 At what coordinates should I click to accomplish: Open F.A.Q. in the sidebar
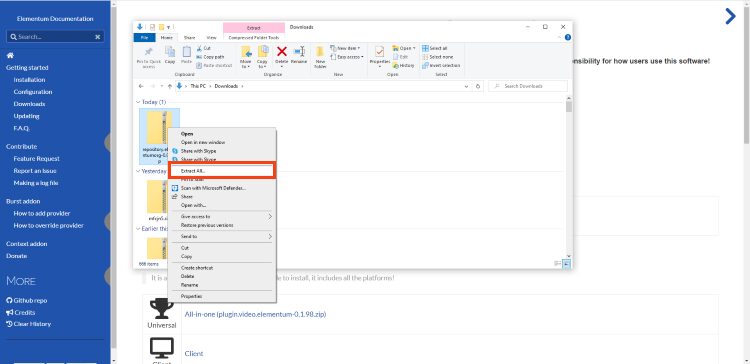click(x=22, y=128)
